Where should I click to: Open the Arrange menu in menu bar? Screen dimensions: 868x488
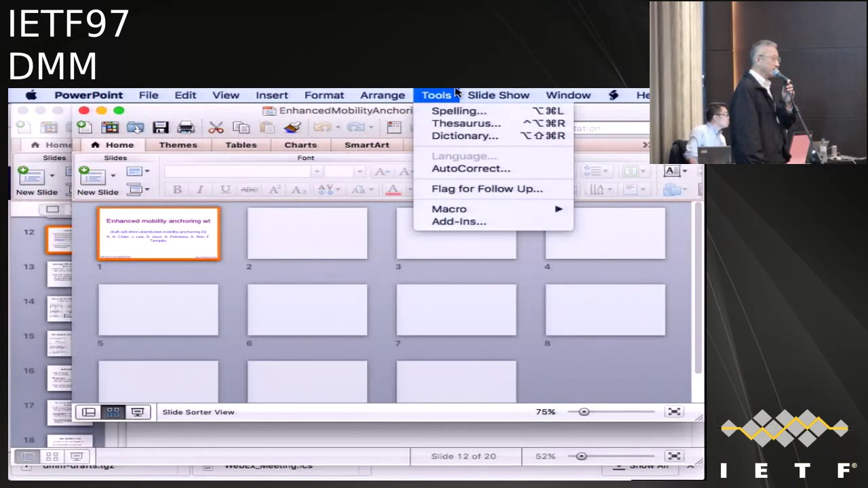pos(382,95)
